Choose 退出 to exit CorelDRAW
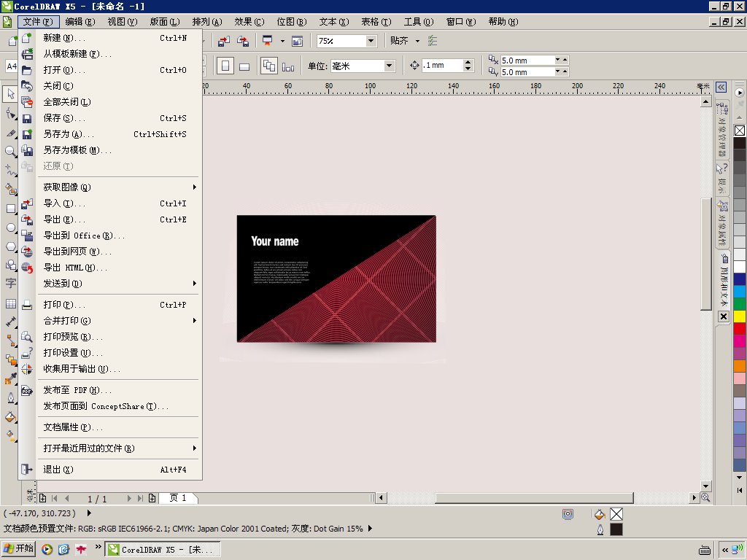 110,469
